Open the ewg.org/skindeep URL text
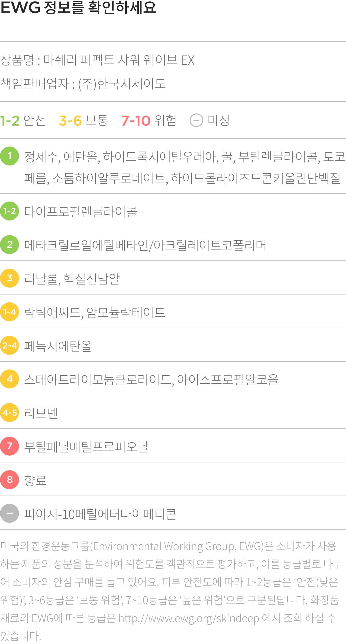This screenshot has width=346, height=644. click(x=189, y=618)
